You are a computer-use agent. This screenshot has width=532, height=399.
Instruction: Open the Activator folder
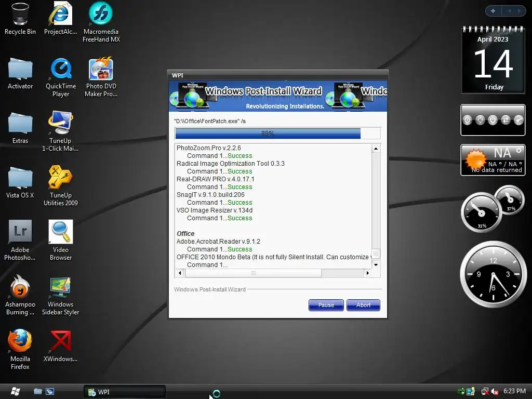[x=20, y=74]
